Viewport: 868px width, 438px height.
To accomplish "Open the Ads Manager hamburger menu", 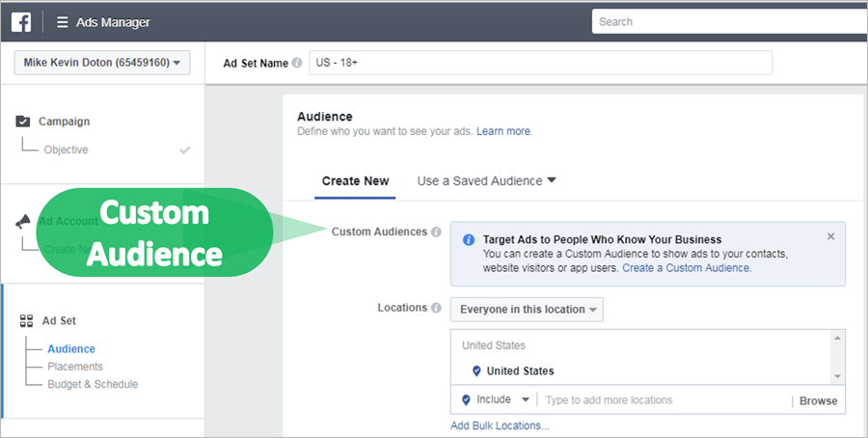I will tap(63, 22).
